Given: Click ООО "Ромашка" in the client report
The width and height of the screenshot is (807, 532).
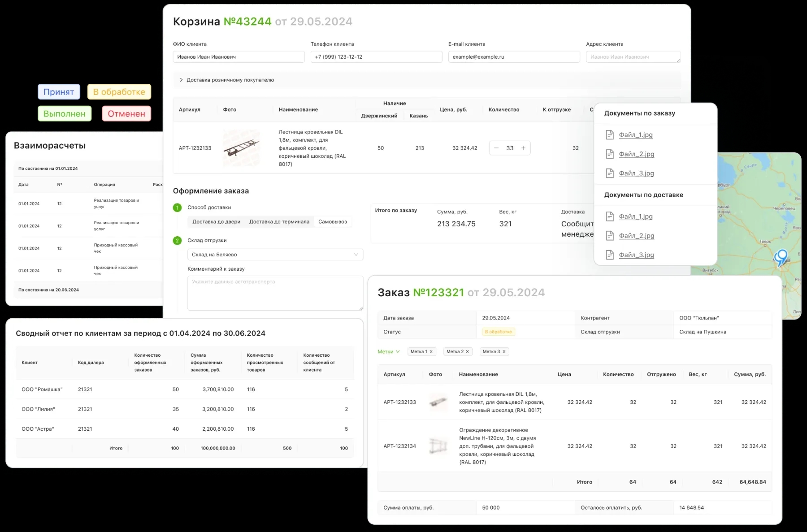Looking at the screenshot, I should (42, 389).
